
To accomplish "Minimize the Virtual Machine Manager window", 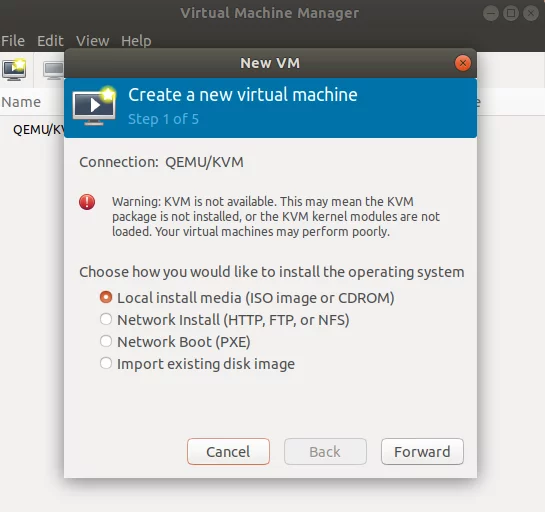I will [491, 13].
